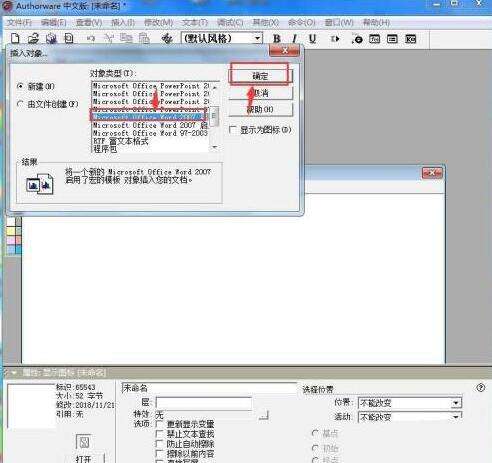Pick the yellow color swatch in palette
492x463 pixels.
[x=11, y=230]
